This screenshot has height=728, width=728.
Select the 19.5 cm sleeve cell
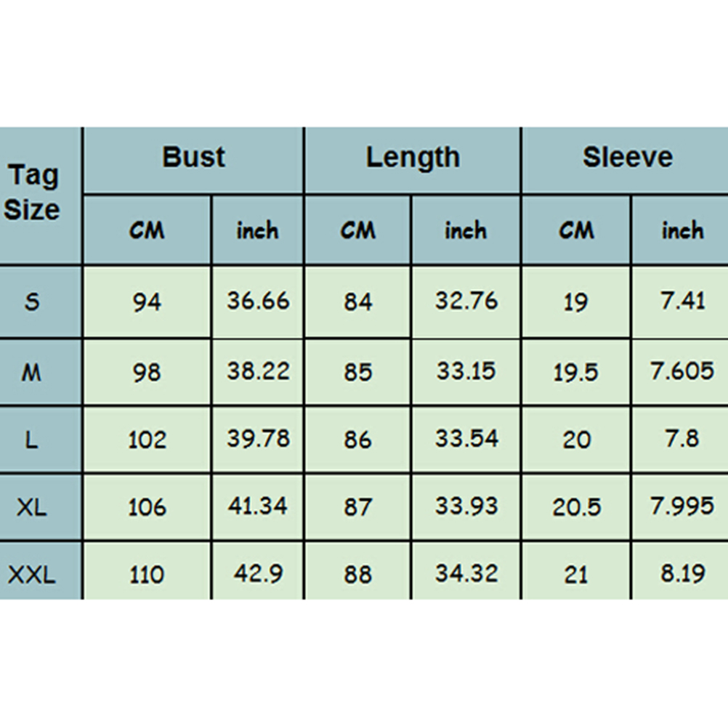(x=575, y=372)
